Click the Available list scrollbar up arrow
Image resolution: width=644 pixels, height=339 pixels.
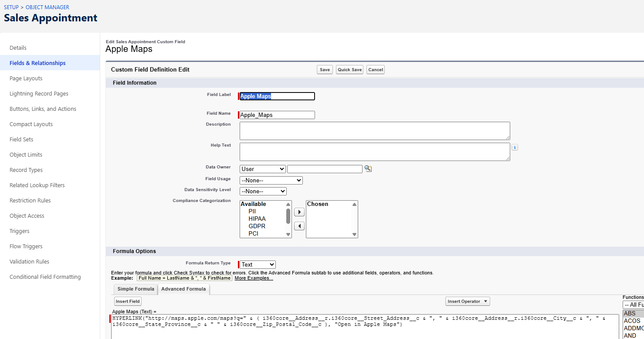click(288, 204)
